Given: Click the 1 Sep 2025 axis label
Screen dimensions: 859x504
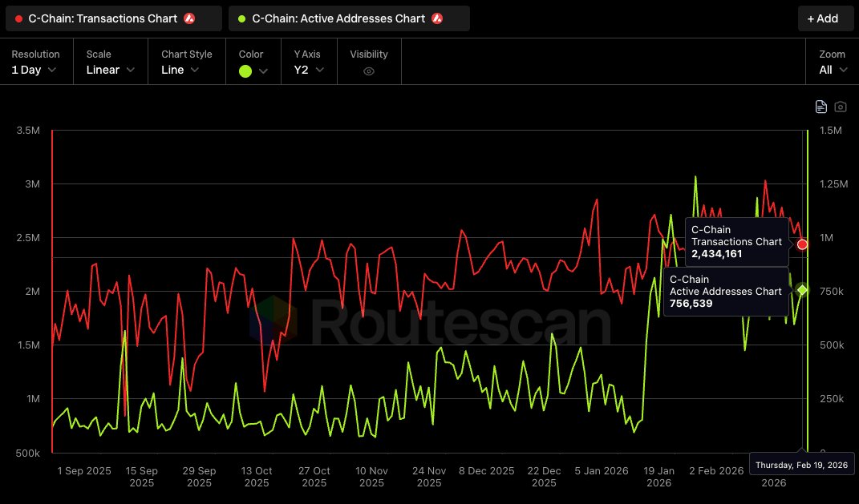Looking at the screenshot, I should 84,470.
